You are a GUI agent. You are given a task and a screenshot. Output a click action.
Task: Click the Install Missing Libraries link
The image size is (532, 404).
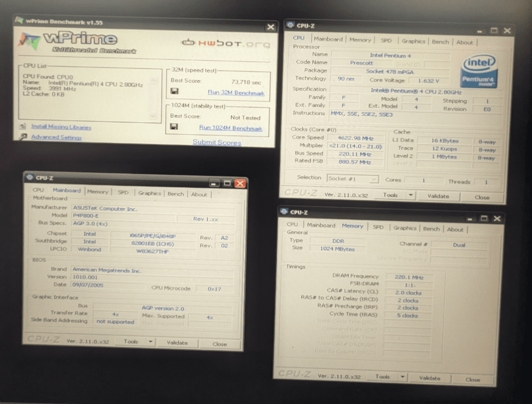(61, 127)
